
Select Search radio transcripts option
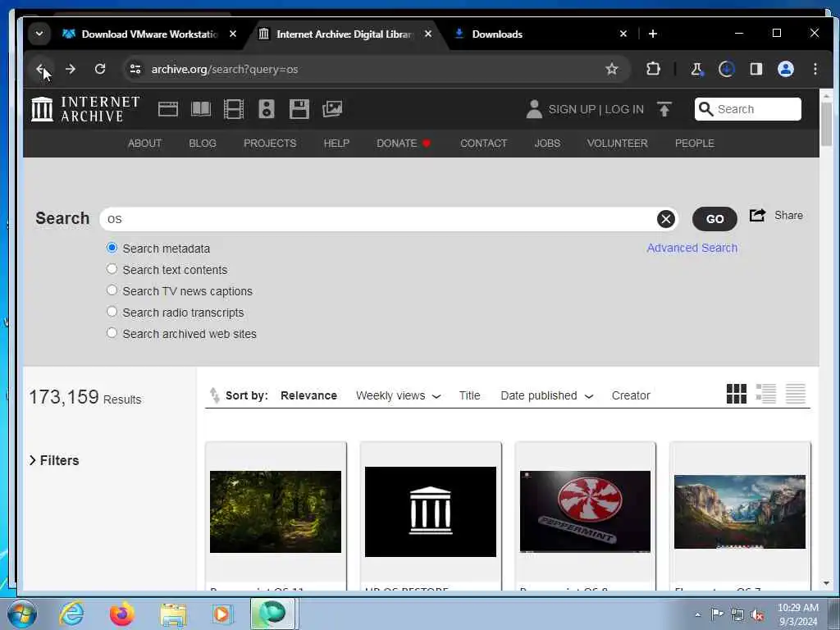(112, 312)
